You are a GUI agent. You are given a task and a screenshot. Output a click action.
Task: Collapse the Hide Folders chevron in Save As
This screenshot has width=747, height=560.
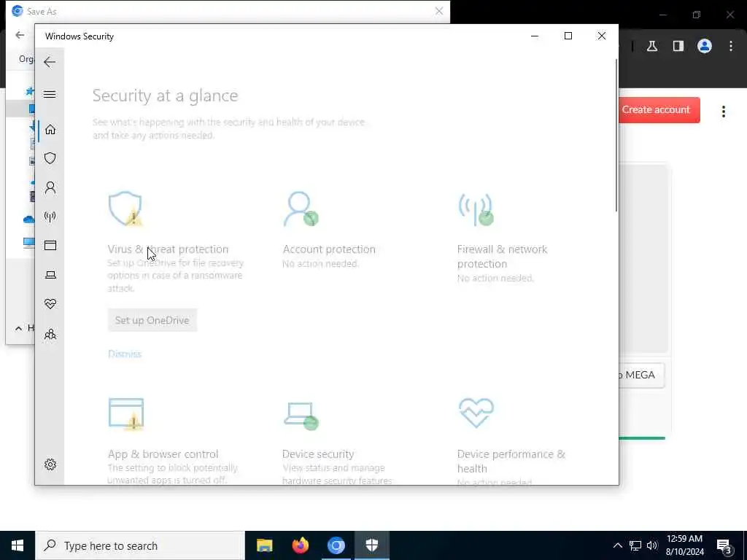pos(18,328)
